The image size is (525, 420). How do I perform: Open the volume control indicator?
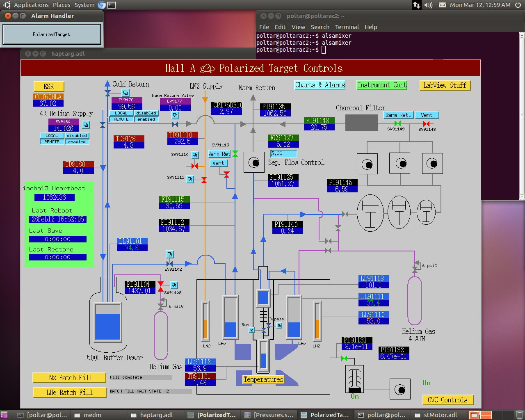click(428, 5)
